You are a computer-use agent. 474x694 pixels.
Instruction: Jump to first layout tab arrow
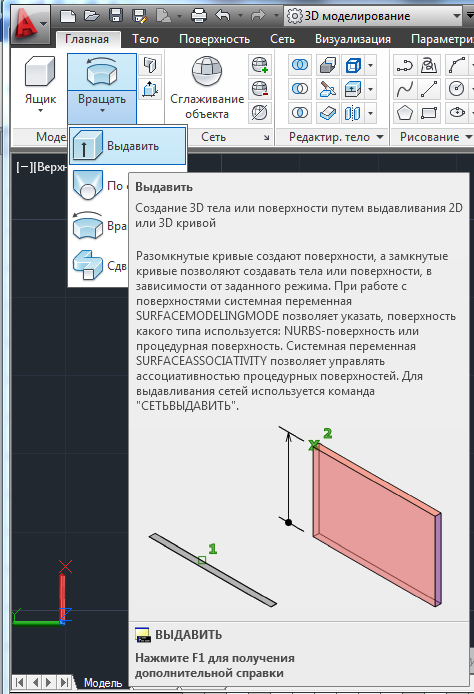pos(19,682)
